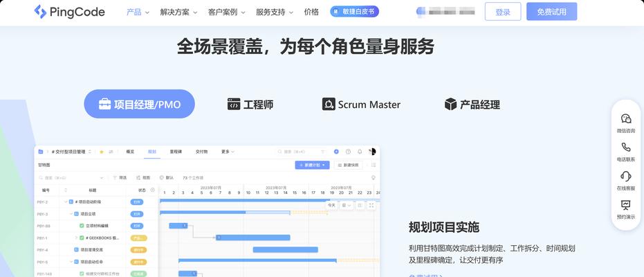Open the 服务支持 dropdown
644x277 pixels.
(x=275, y=12)
